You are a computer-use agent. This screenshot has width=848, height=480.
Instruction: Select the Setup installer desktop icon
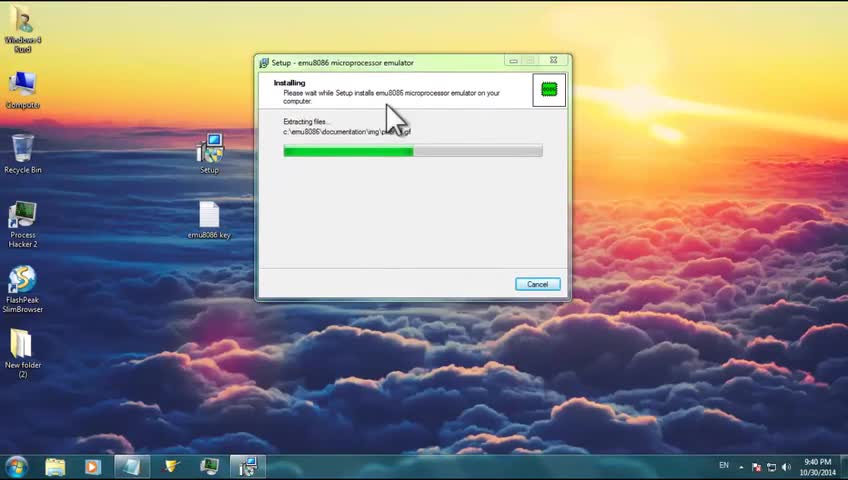pyautogui.click(x=210, y=154)
